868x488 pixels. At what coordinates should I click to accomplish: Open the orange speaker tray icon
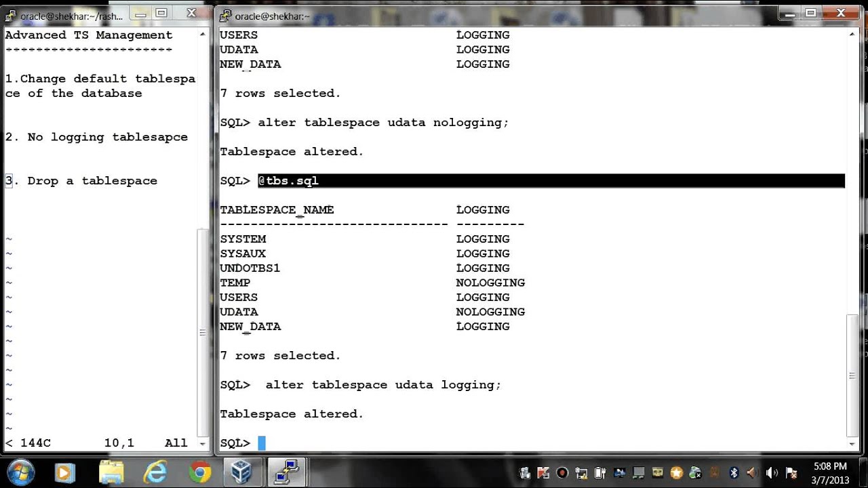[x=752, y=473]
